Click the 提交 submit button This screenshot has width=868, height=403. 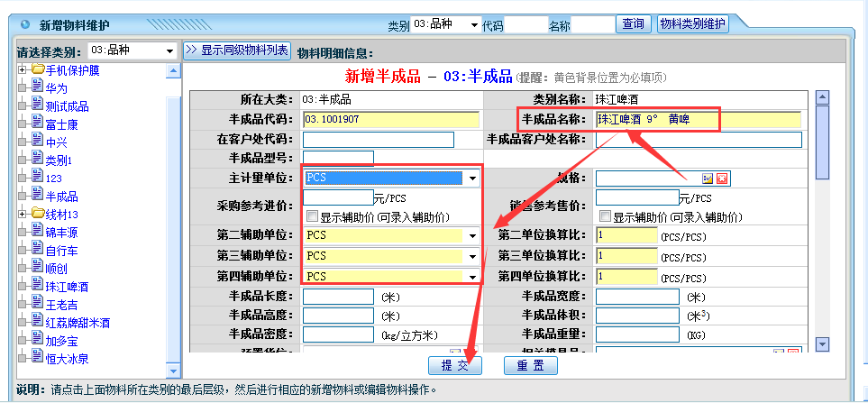[x=455, y=365]
